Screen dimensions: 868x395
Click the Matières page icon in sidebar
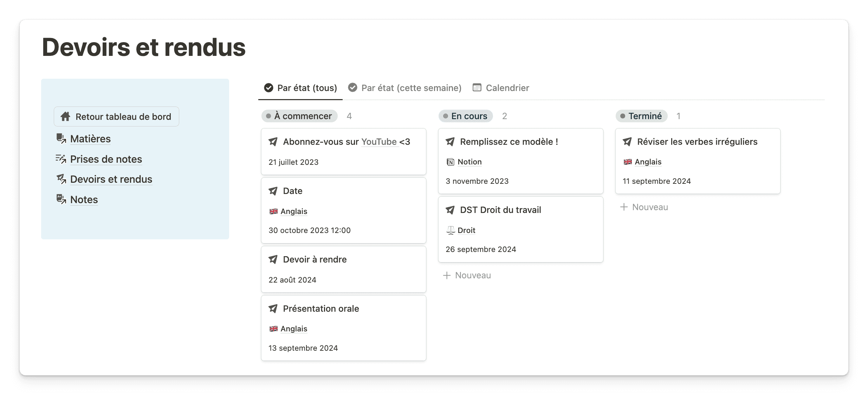point(61,138)
